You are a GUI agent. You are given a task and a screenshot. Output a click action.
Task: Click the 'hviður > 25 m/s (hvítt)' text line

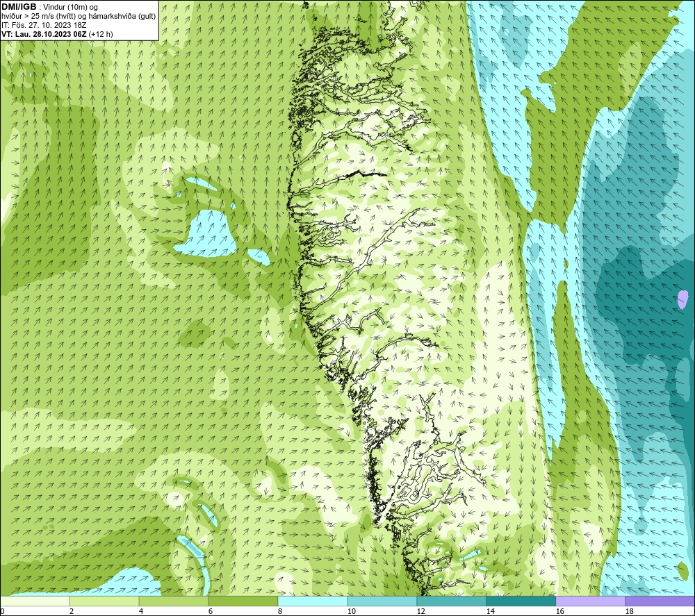click(79, 17)
